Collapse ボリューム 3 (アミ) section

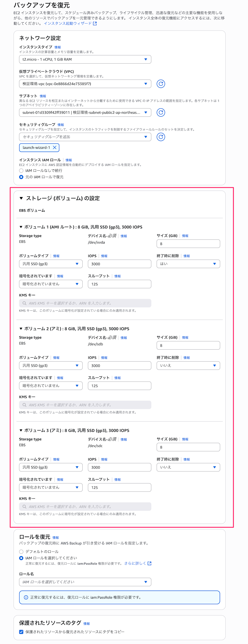click(x=21, y=431)
